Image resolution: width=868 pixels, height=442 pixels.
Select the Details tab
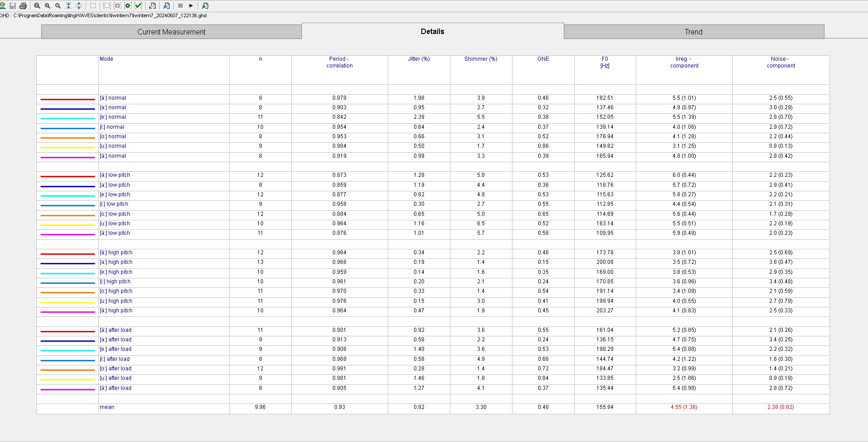(433, 31)
